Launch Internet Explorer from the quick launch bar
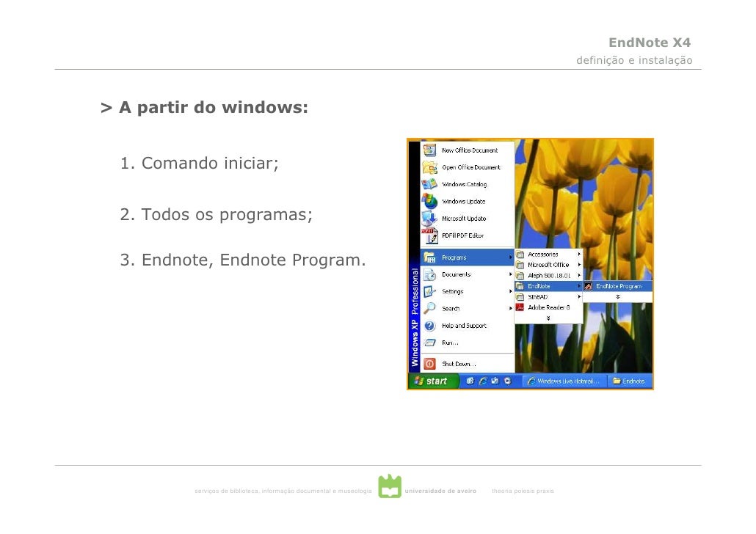Image resolution: width=756 pixels, height=534 pixels. tap(483, 381)
